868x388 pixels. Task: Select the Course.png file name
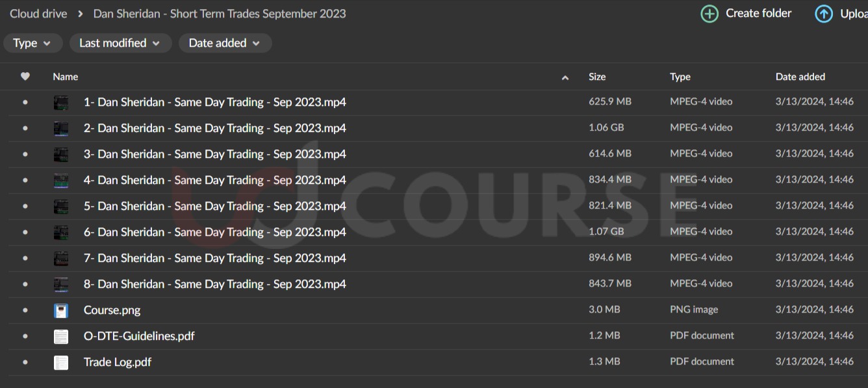(112, 310)
